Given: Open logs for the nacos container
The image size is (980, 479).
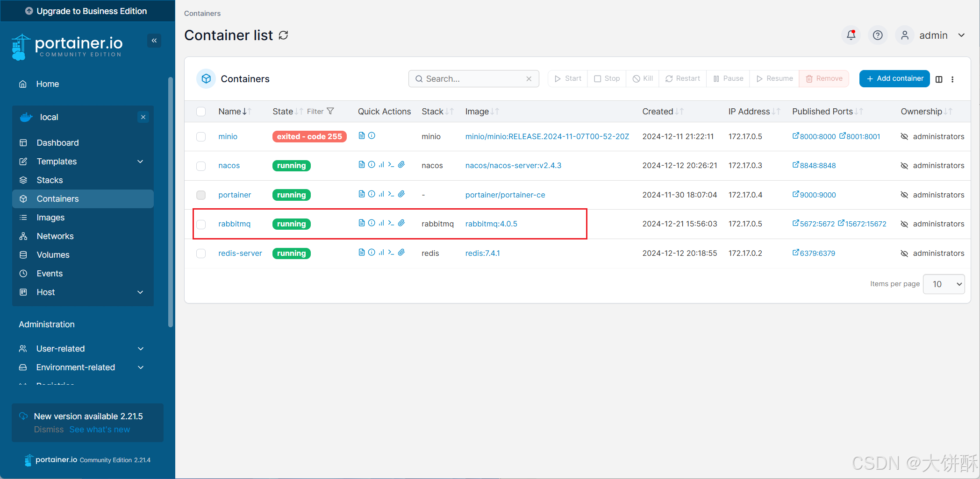Looking at the screenshot, I should pyautogui.click(x=361, y=165).
